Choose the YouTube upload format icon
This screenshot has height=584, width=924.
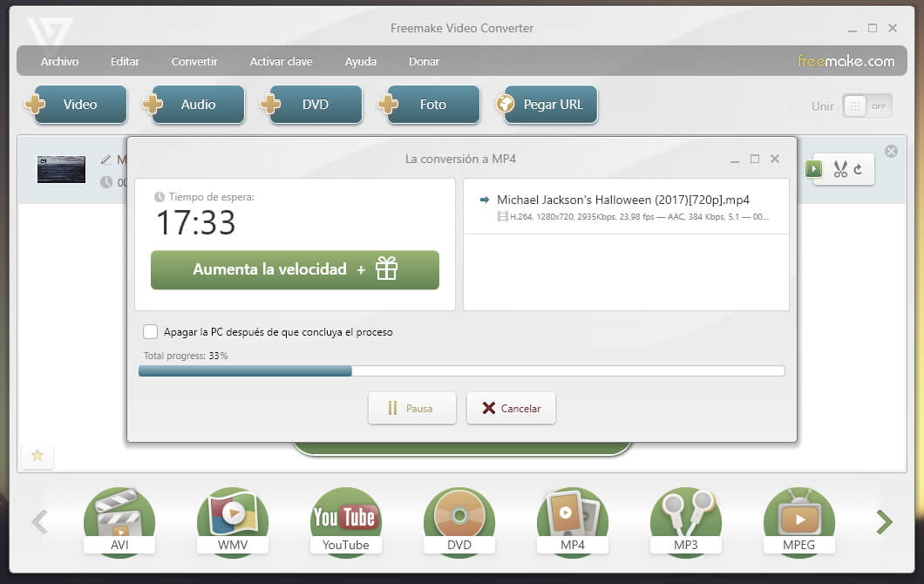click(346, 521)
